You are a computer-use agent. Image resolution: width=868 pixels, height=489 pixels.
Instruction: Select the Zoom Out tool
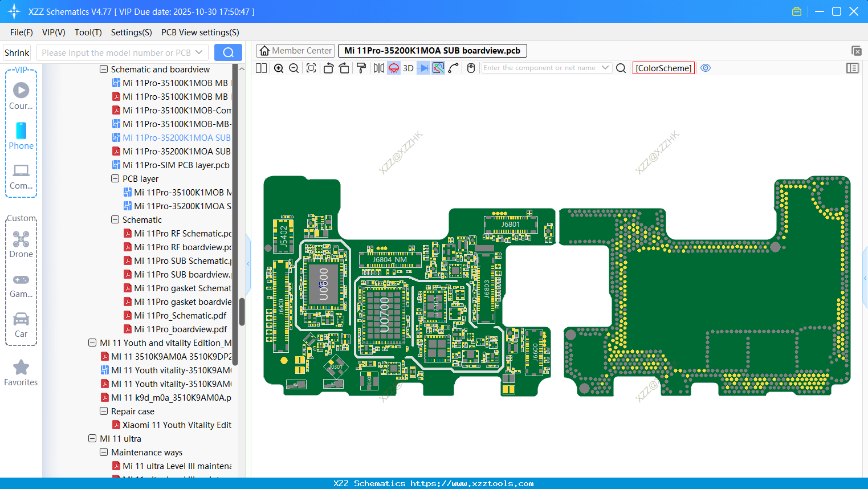click(x=293, y=68)
